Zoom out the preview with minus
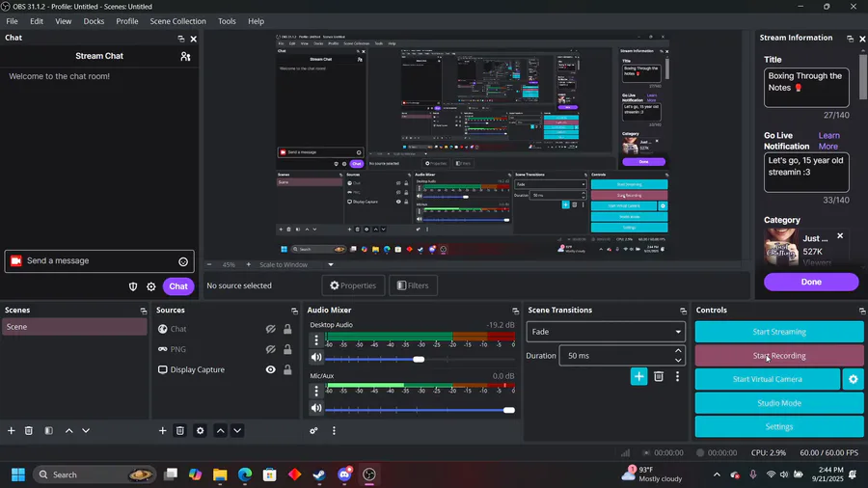Viewport: 868px width, 488px height. coord(209,264)
